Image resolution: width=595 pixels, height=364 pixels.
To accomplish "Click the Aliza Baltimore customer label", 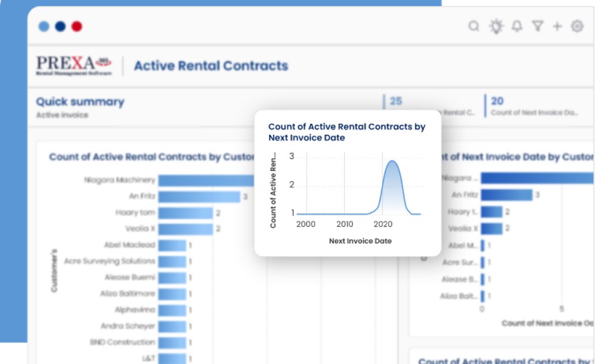I will pyautogui.click(x=127, y=294).
